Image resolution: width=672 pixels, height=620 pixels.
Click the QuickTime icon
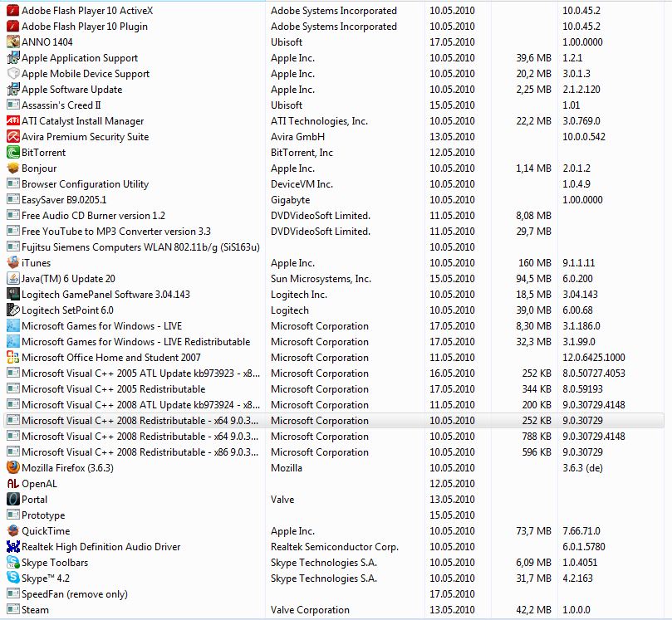pos(12,531)
